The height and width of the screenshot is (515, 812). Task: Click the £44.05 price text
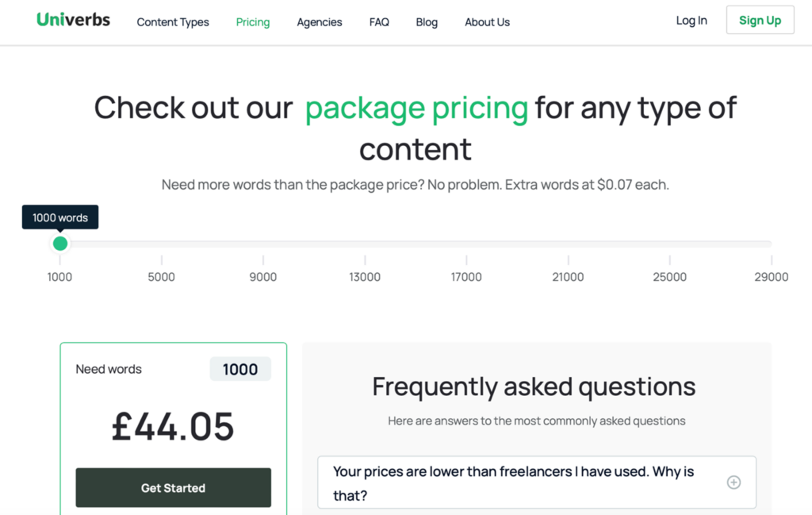(173, 426)
